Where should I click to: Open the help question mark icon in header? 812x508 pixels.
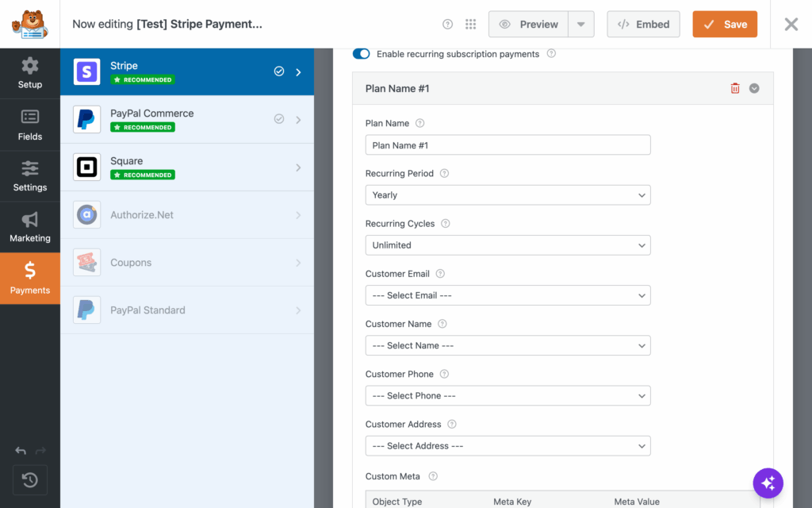pyautogui.click(x=447, y=25)
